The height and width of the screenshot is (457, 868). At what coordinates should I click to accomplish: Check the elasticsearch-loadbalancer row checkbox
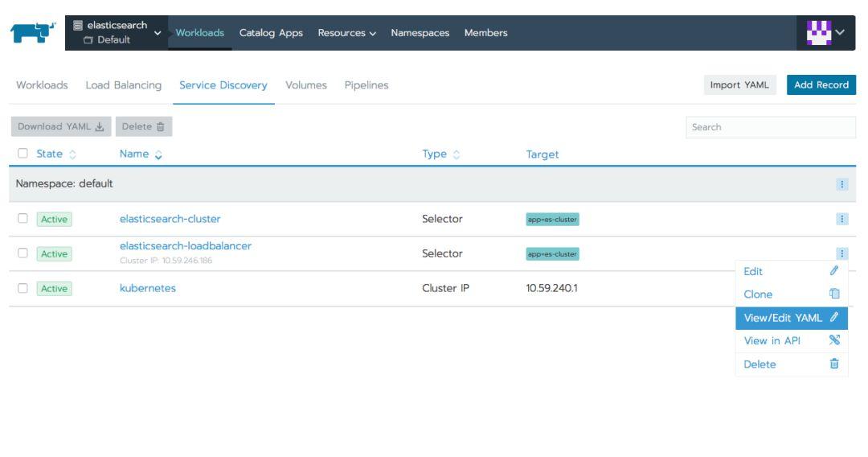(23, 253)
